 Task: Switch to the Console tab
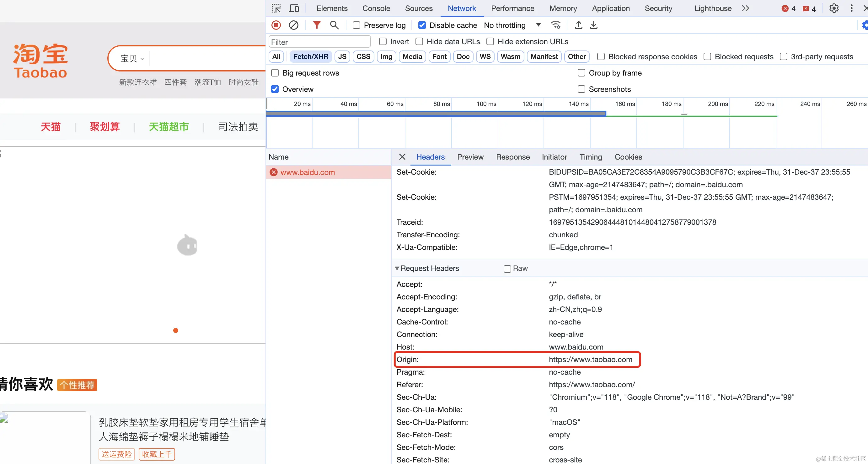(x=376, y=8)
